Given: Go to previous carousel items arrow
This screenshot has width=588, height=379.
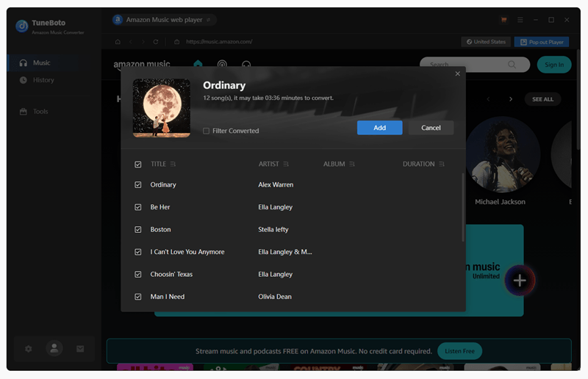Looking at the screenshot, I should (x=488, y=99).
